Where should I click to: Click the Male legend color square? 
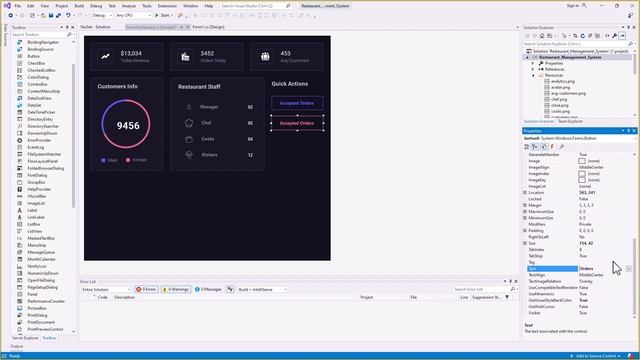[103, 160]
